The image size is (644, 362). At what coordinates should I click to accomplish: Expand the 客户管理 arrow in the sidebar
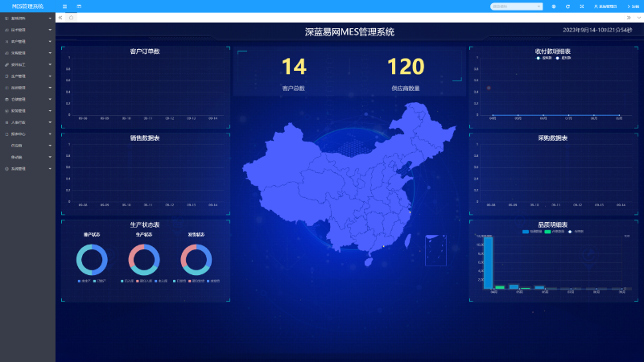[x=50, y=42]
